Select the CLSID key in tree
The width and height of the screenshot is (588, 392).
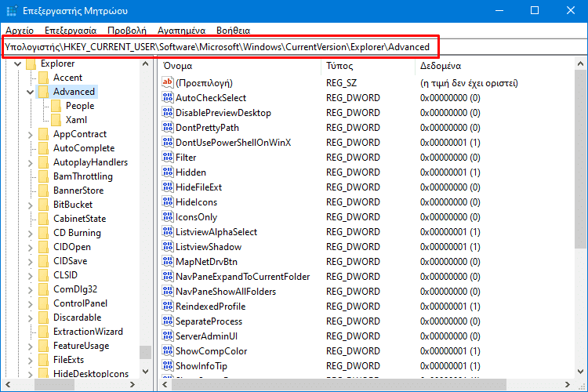click(x=65, y=275)
